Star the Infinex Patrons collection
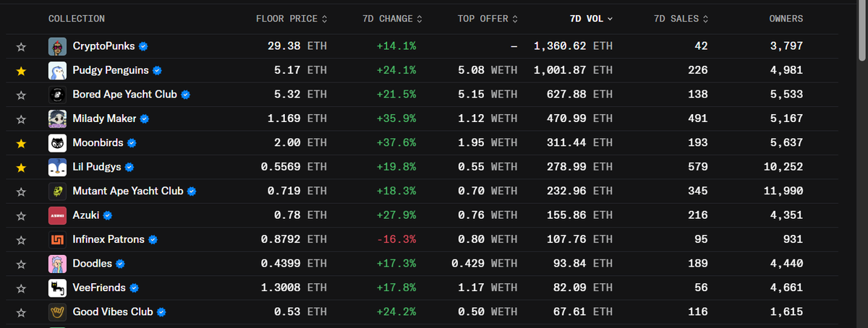868x328 pixels. click(x=21, y=240)
